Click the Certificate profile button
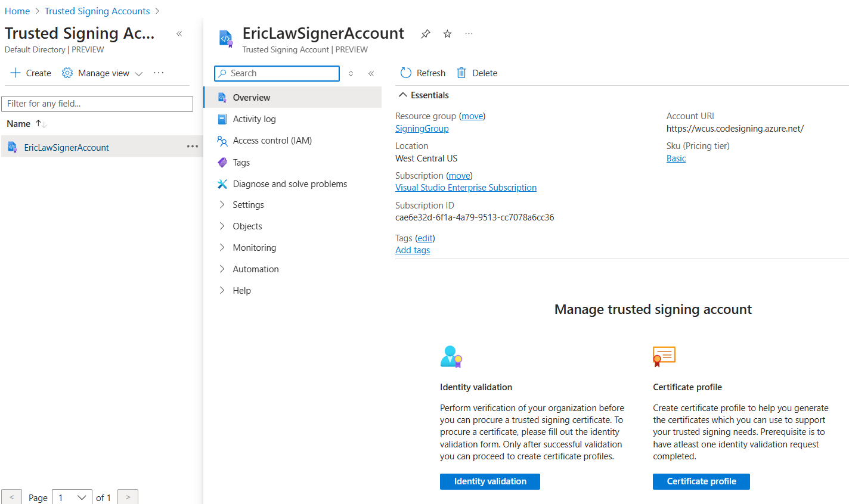Viewport: 849px width, 504px height. coord(701,481)
